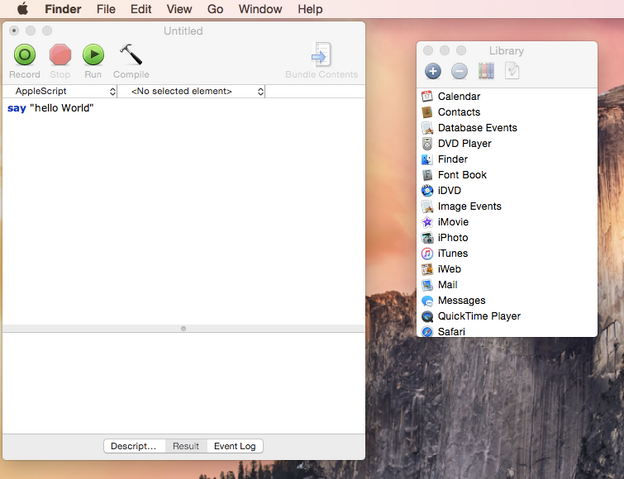Click the Library window title
The image size is (624, 479).
point(506,51)
